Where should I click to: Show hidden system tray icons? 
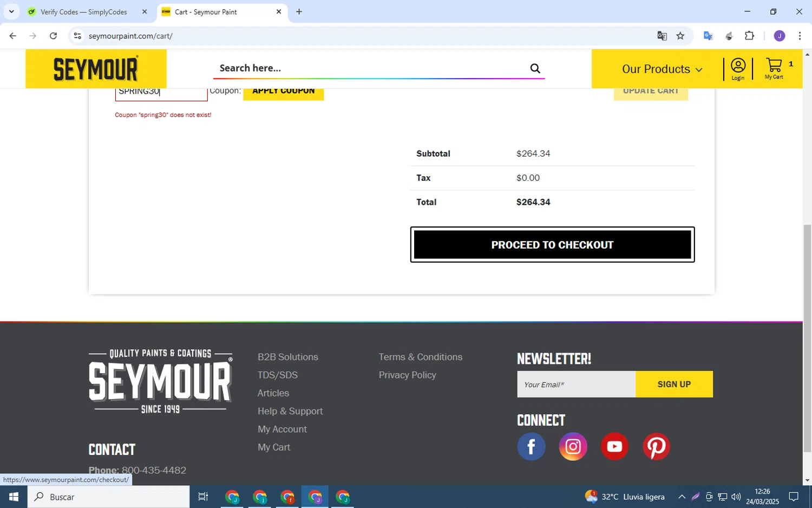pos(682,497)
